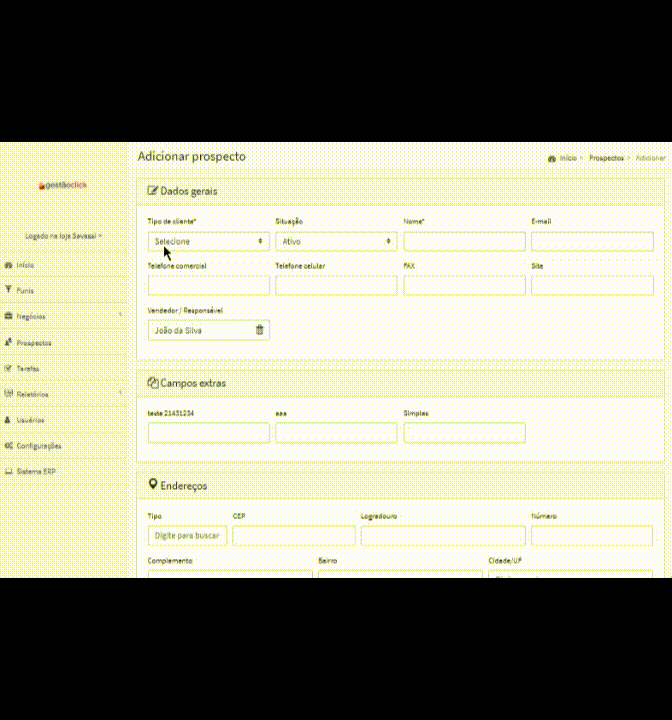Click the CEP input field
Viewport: 672px width, 720px height.
click(294, 536)
